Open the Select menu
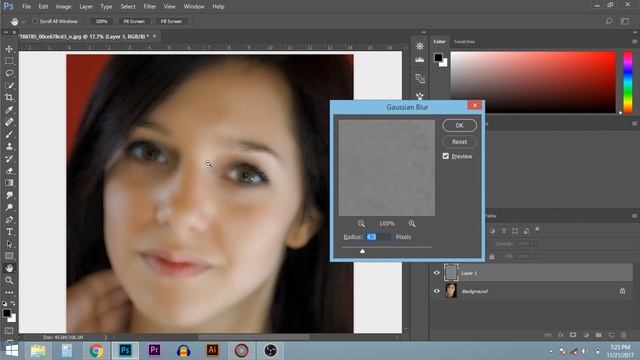This screenshot has height=360, width=640. (128, 7)
